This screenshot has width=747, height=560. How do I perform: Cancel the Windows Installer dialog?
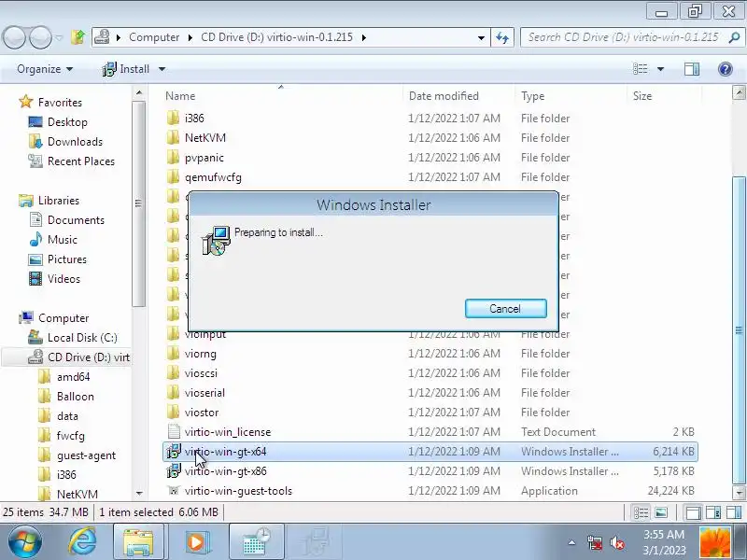point(505,309)
